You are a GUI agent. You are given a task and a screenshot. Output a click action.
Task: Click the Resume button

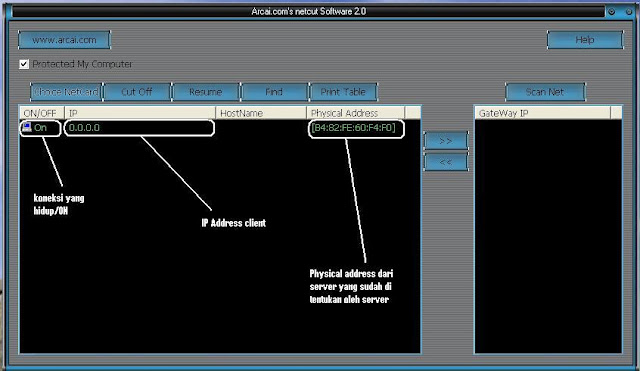205,92
